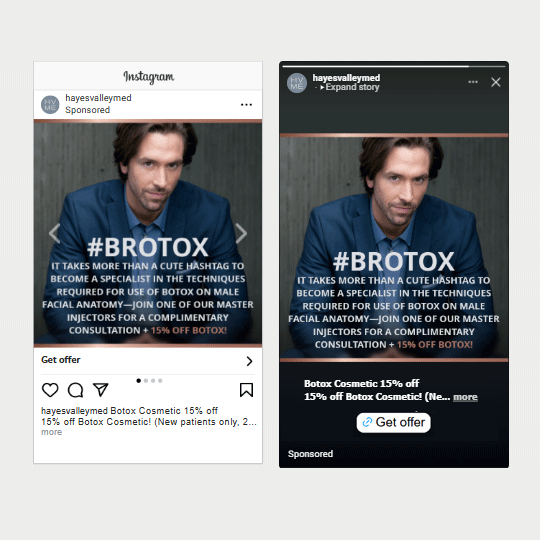Open the feed post three-dot options menu
540x540 pixels.
(246, 104)
